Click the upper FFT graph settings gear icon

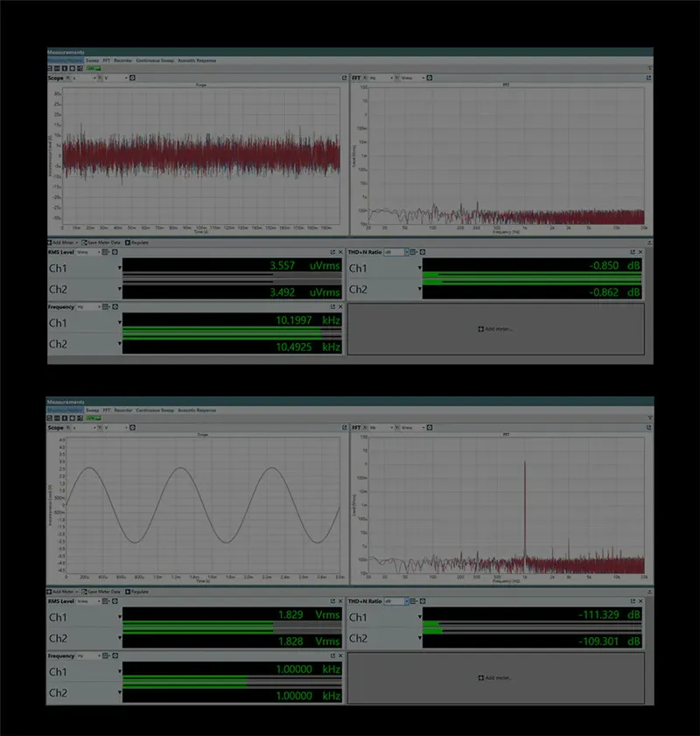coord(430,78)
